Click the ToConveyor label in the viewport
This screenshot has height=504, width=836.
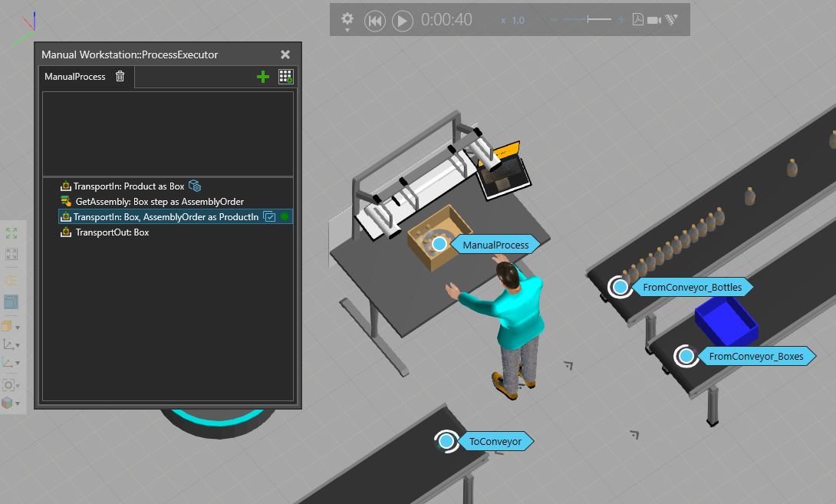coord(495,441)
